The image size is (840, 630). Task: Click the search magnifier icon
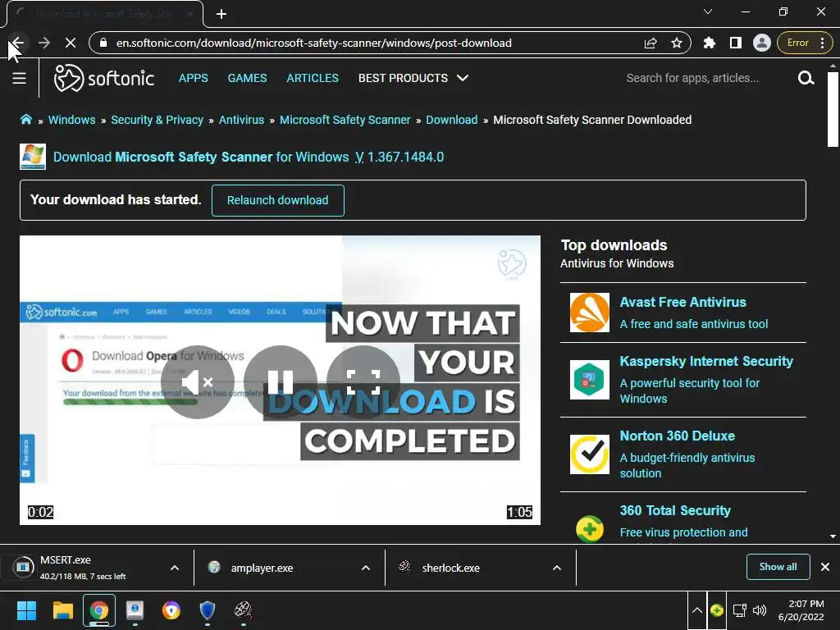pyautogui.click(x=806, y=78)
